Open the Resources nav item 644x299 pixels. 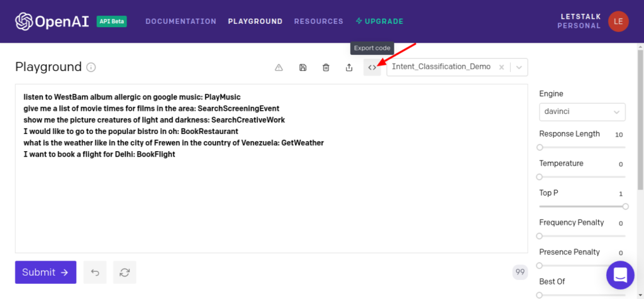[x=319, y=21]
